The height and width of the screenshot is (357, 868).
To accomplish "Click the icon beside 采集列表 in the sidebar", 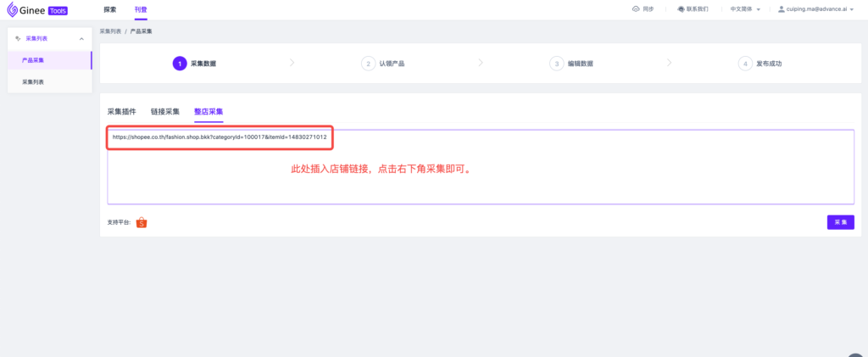I will (18, 38).
